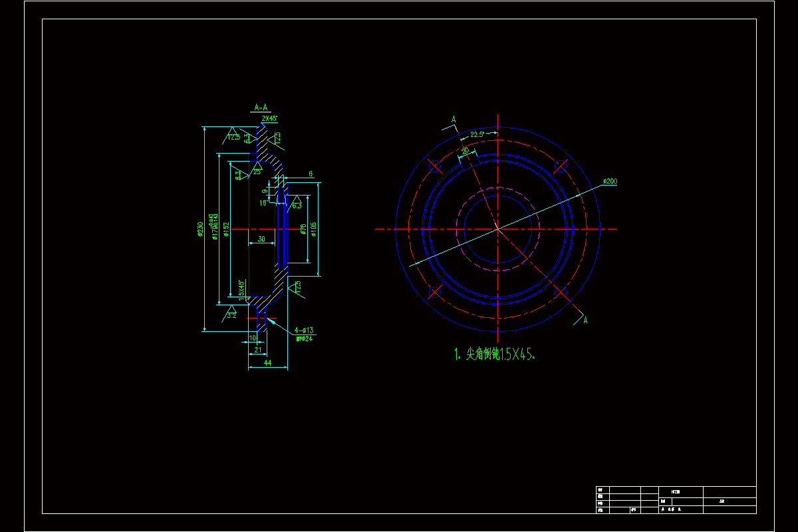Select the ø76 bore dimension

(303, 229)
